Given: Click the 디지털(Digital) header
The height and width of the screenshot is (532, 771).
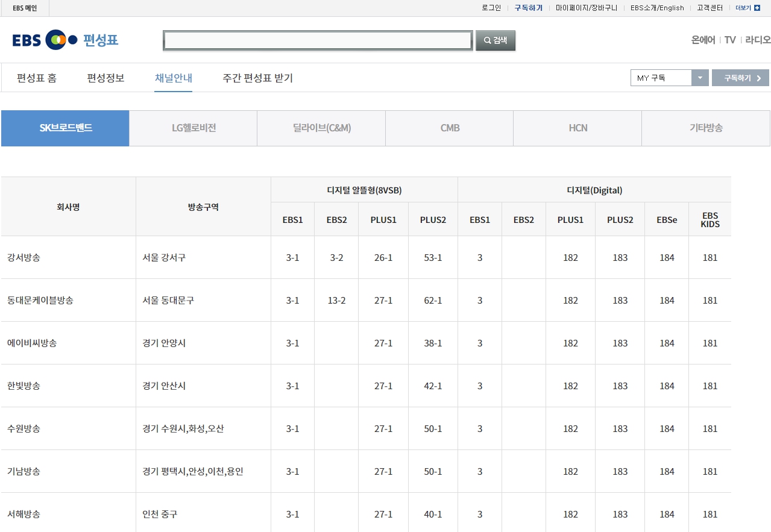Looking at the screenshot, I should pos(594,190).
